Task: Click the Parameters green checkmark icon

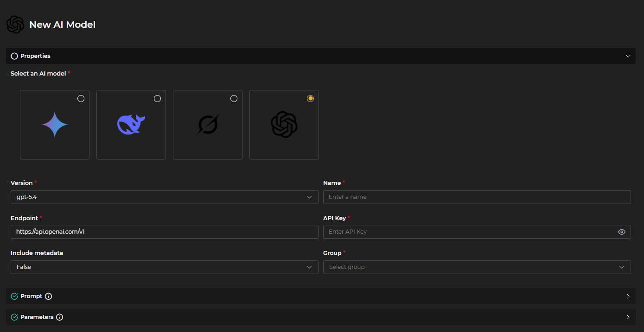Action: pos(14,317)
